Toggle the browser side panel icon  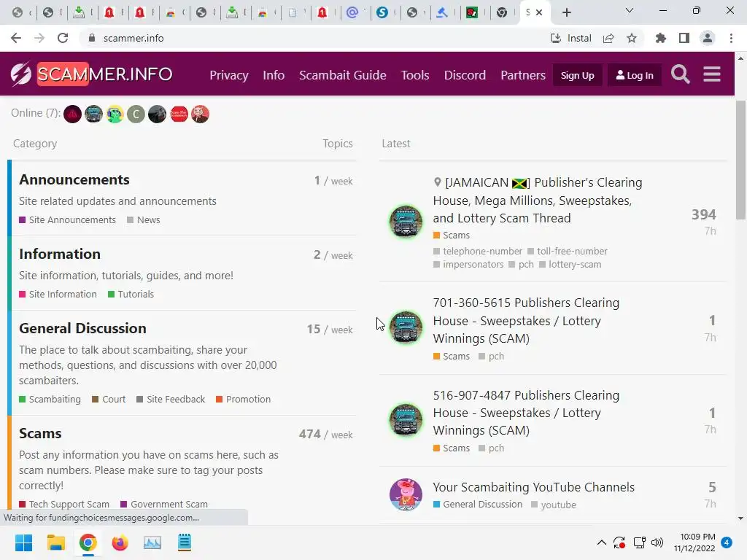[684, 38]
